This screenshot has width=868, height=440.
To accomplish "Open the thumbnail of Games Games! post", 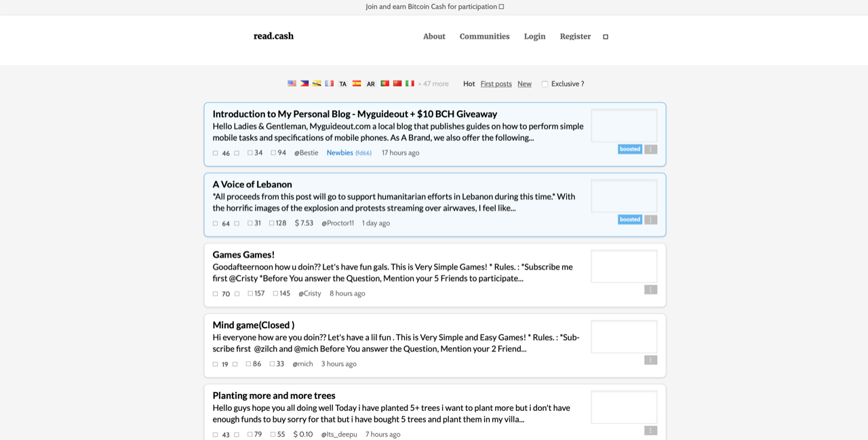I will tap(624, 266).
